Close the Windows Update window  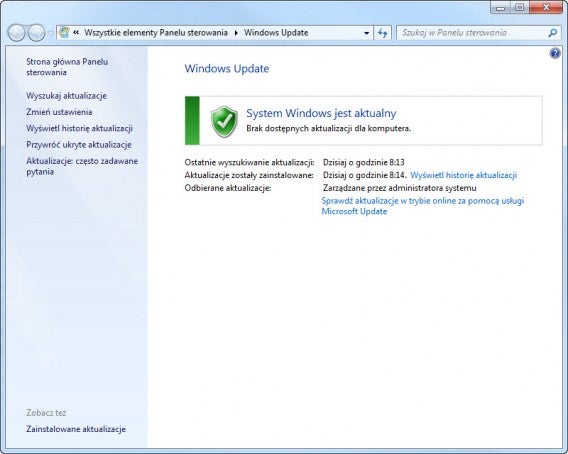point(546,8)
